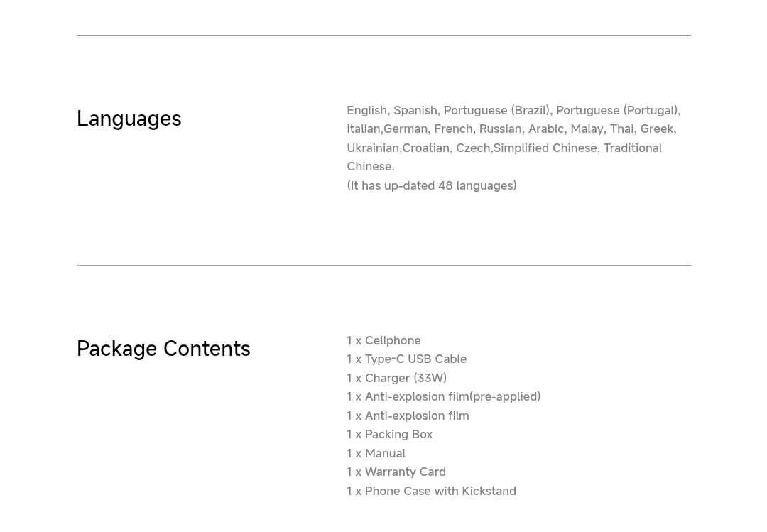Click the 1 x Warranty Card item
The height and width of the screenshot is (532, 767).
(x=396, y=472)
